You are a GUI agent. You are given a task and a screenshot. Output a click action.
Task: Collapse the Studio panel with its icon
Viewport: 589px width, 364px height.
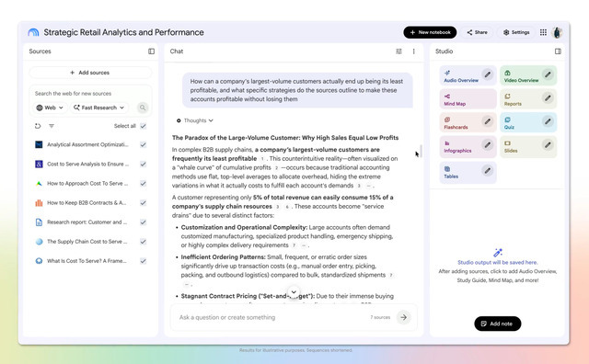pyautogui.click(x=558, y=51)
